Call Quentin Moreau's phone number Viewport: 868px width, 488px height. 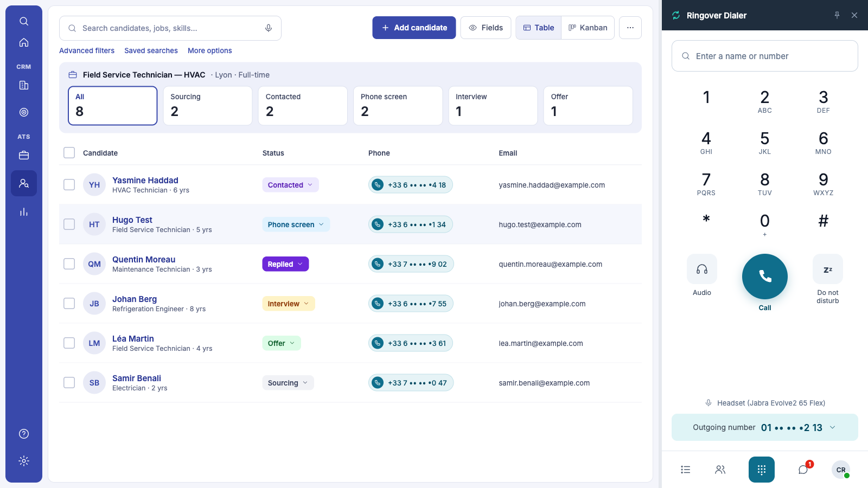(411, 264)
